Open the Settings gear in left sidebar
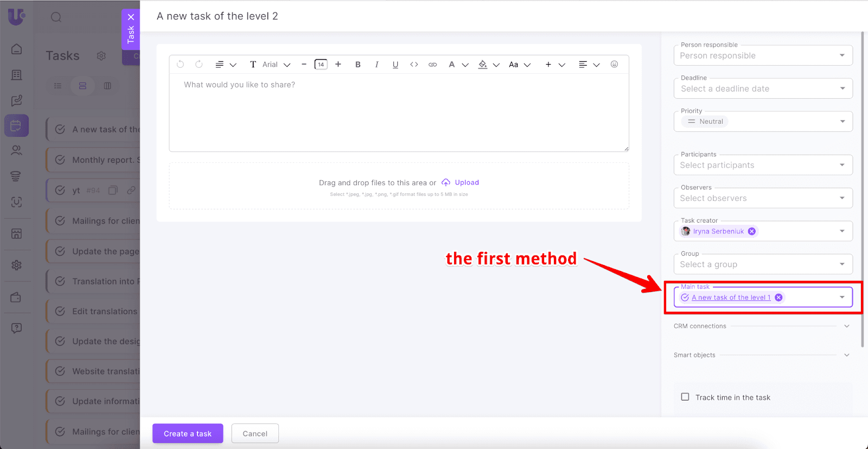Screen dimensions: 868x449 (x=16, y=265)
